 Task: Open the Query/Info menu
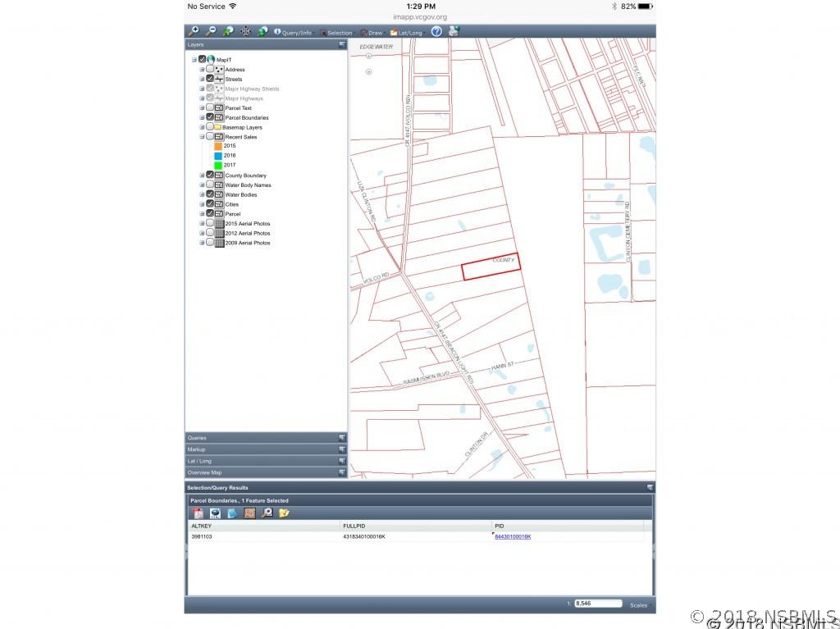pos(292,33)
